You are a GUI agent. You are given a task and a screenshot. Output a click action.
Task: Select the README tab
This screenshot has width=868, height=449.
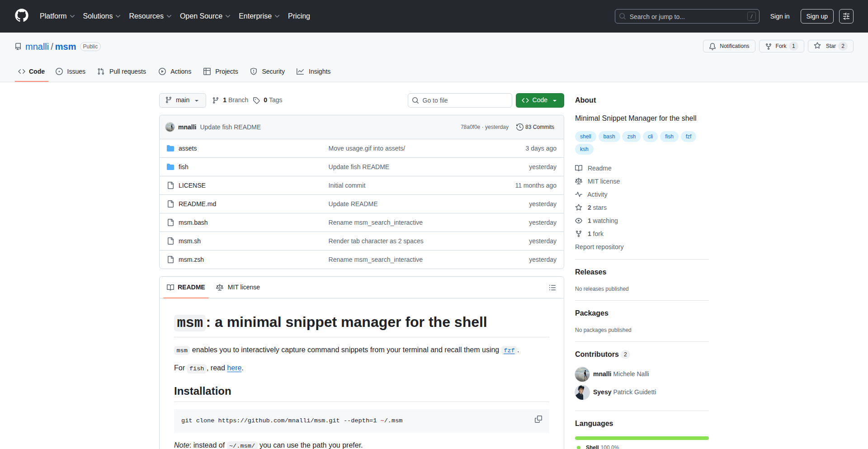coord(186,288)
